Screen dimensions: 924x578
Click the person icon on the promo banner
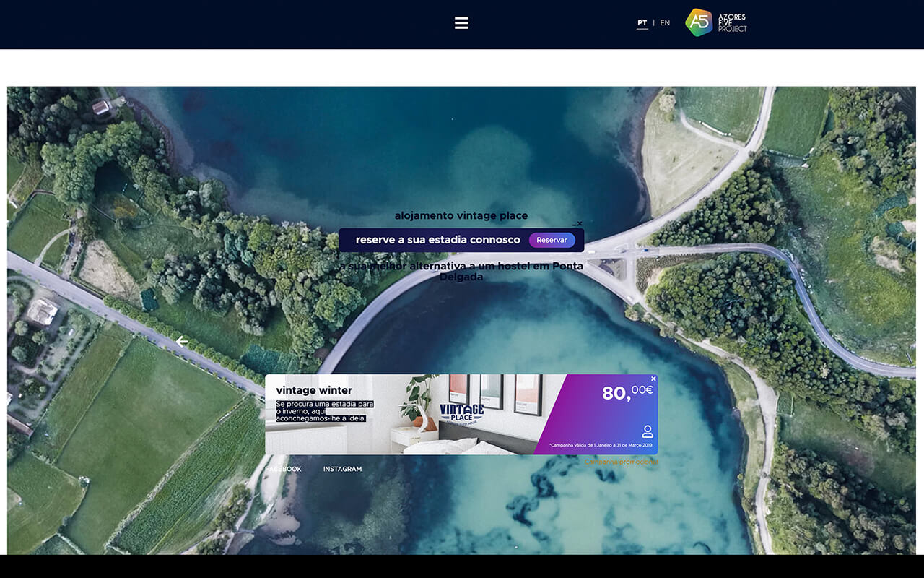[x=648, y=431]
